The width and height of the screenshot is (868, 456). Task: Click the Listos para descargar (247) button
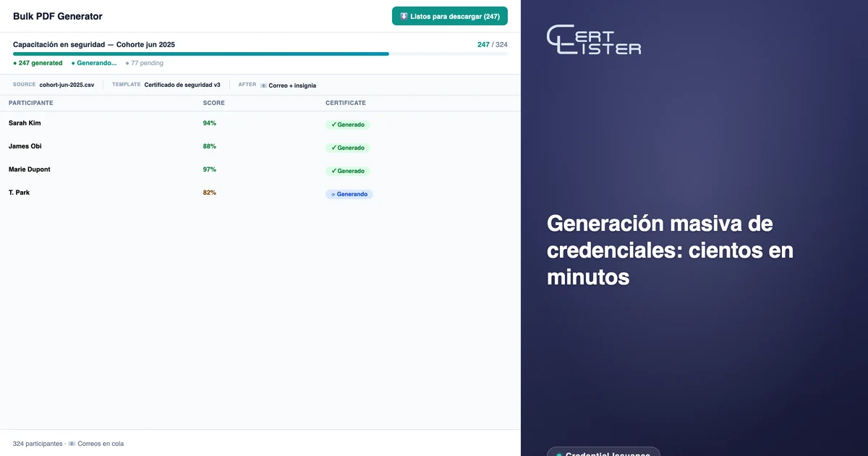[450, 16]
